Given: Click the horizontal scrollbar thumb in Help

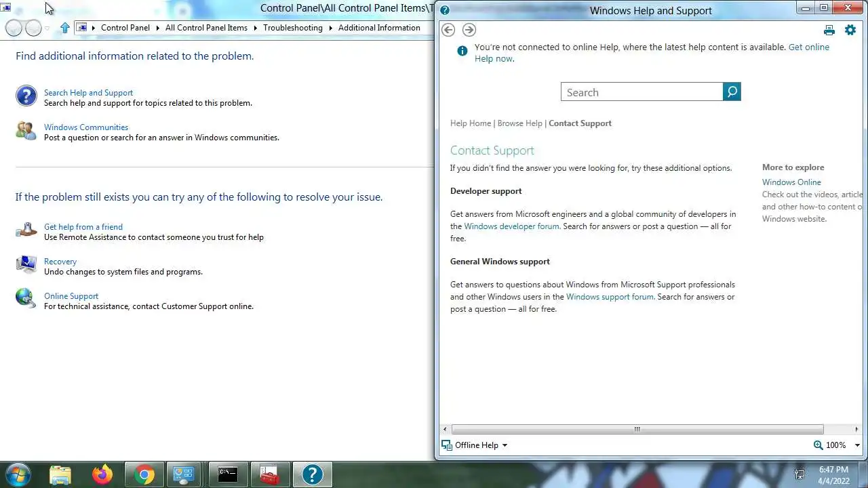Looking at the screenshot, I should [x=637, y=429].
